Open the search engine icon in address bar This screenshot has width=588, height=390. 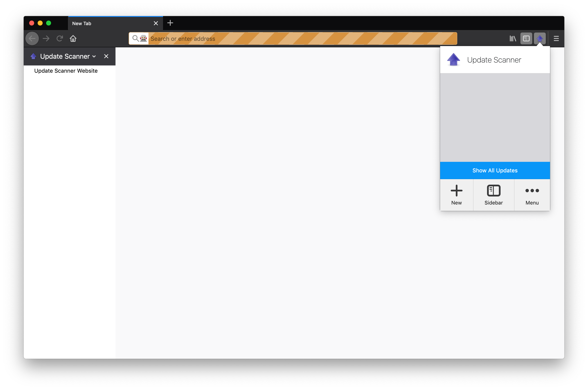[139, 38]
